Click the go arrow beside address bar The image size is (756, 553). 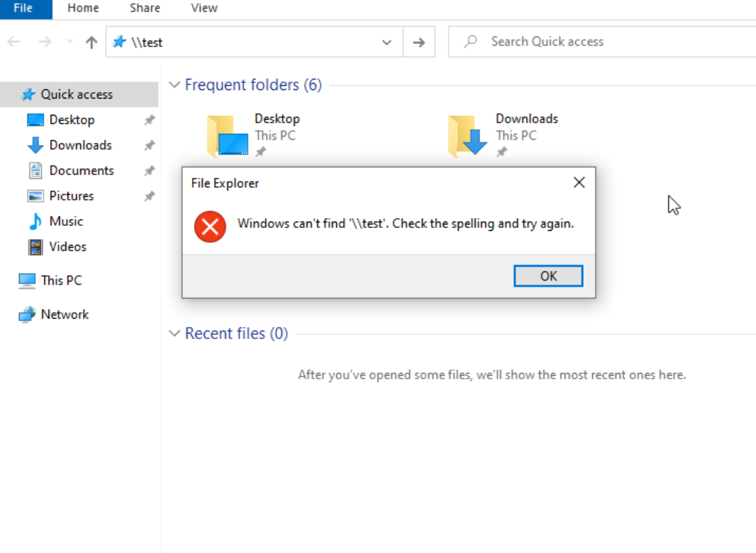tap(419, 42)
